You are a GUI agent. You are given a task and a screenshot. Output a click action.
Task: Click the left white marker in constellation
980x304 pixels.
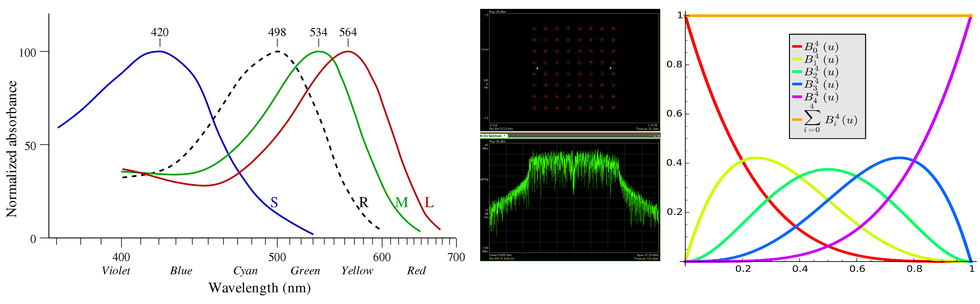point(537,68)
